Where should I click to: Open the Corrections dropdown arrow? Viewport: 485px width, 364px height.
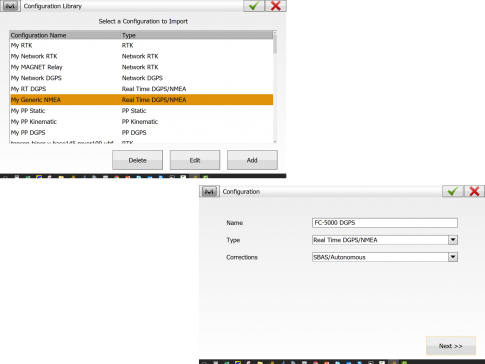tap(453, 257)
